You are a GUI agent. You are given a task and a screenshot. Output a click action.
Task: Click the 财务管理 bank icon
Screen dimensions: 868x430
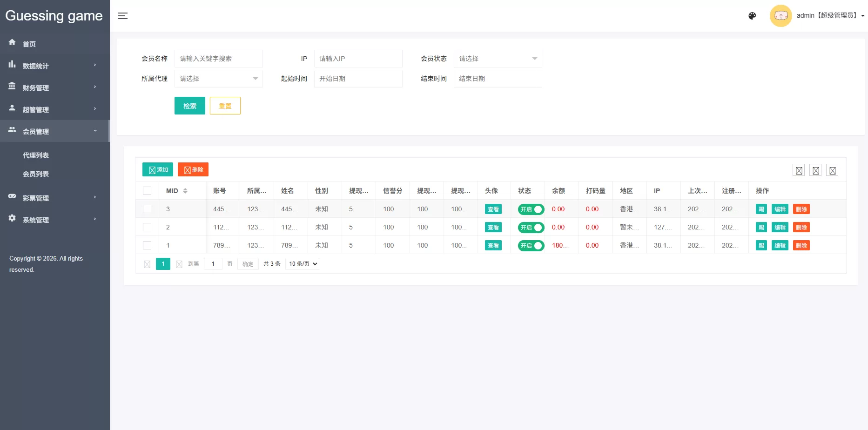click(12, 87)
